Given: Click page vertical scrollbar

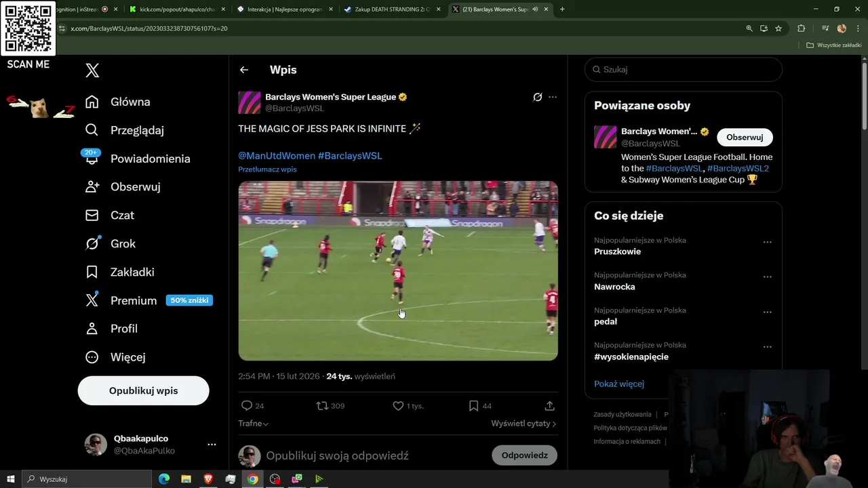Looking at the screenshot, I should click(x=864, y=95).
